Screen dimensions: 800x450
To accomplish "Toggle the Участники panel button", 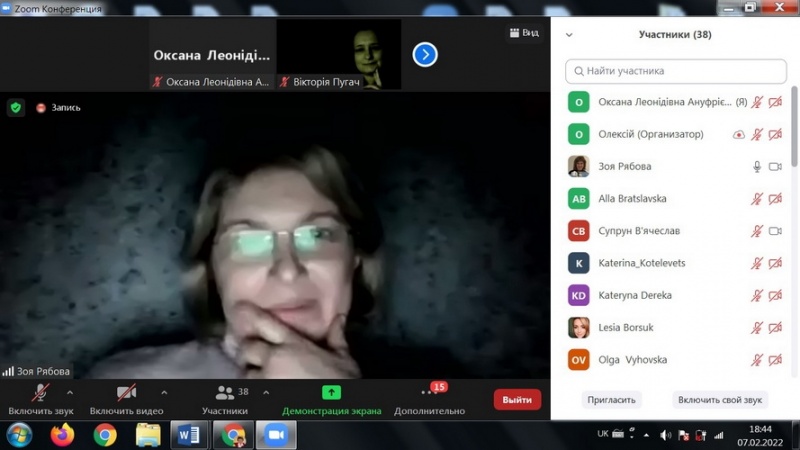I will [225, 399].
